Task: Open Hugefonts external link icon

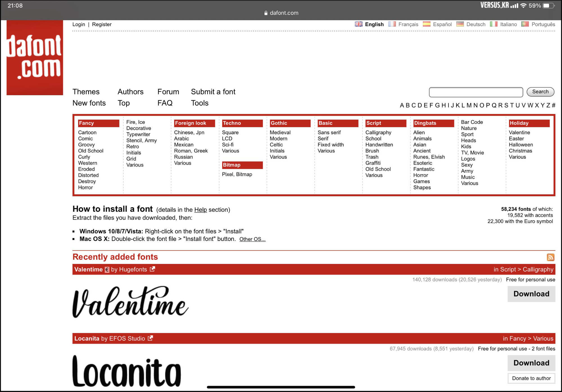Action: click(152, 269)
